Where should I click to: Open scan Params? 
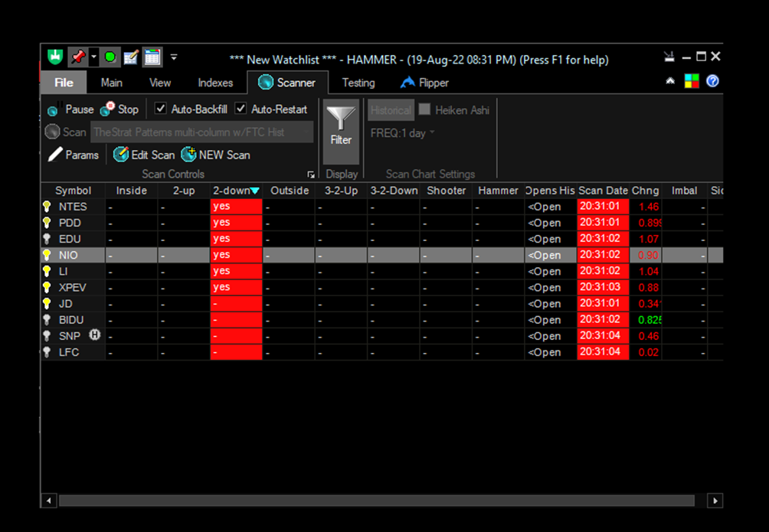[74, 155]
